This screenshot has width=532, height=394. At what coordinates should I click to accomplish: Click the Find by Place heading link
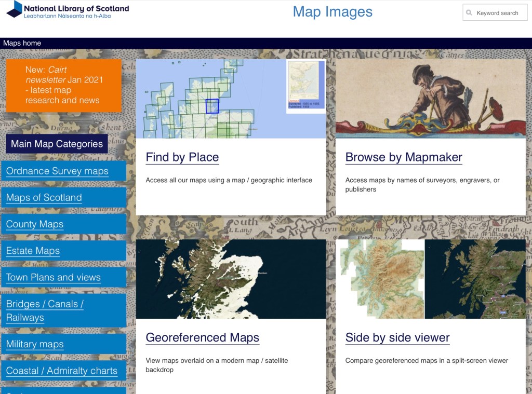pos(182,157)
